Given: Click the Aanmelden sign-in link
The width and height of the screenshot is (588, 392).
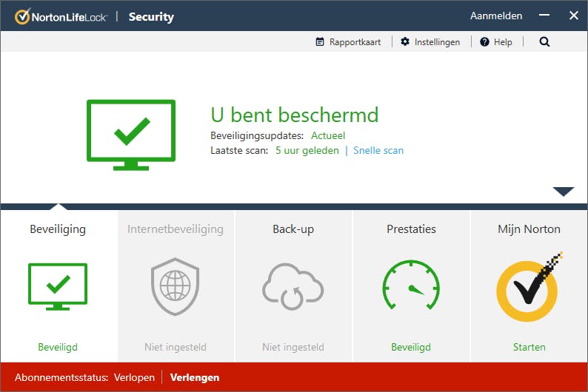Looking at the screenshot, I should 496,16.
